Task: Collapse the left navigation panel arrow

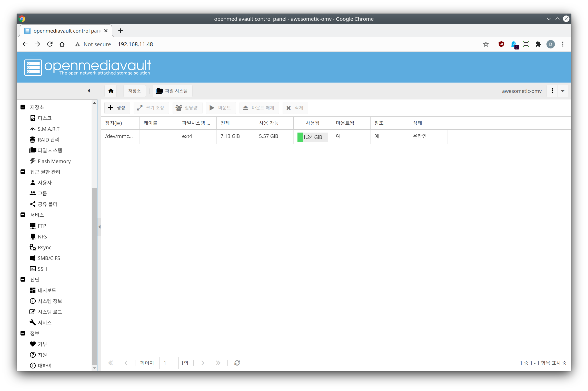Action: point(89,91)
